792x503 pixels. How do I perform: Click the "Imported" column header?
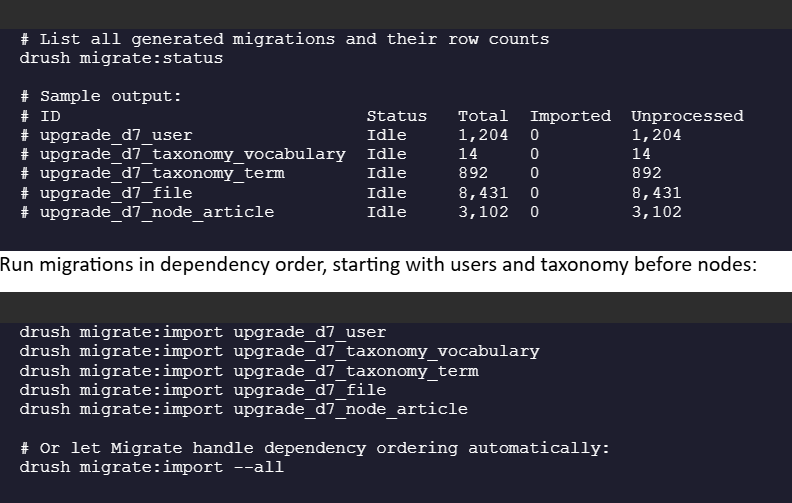tap(570, 116)
